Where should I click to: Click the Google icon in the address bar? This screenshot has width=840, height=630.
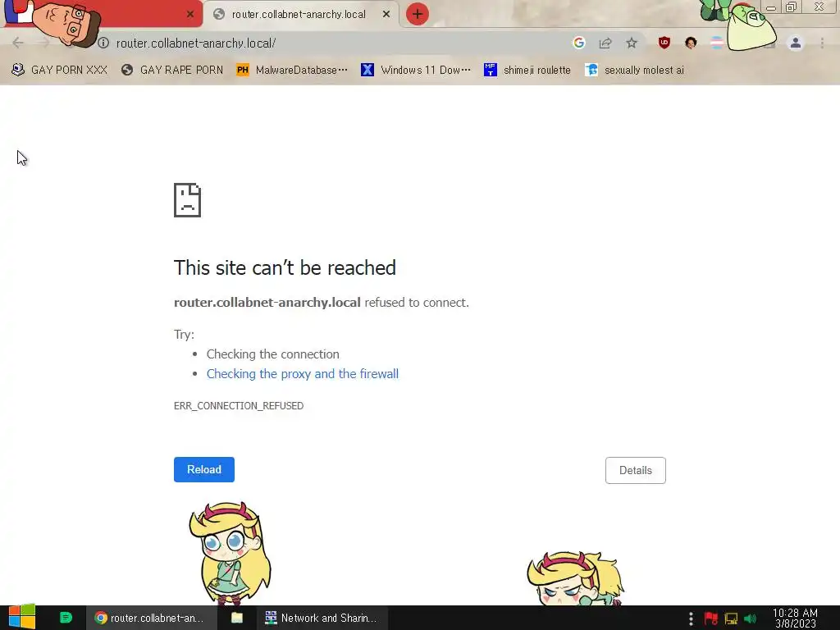(578, 43)
